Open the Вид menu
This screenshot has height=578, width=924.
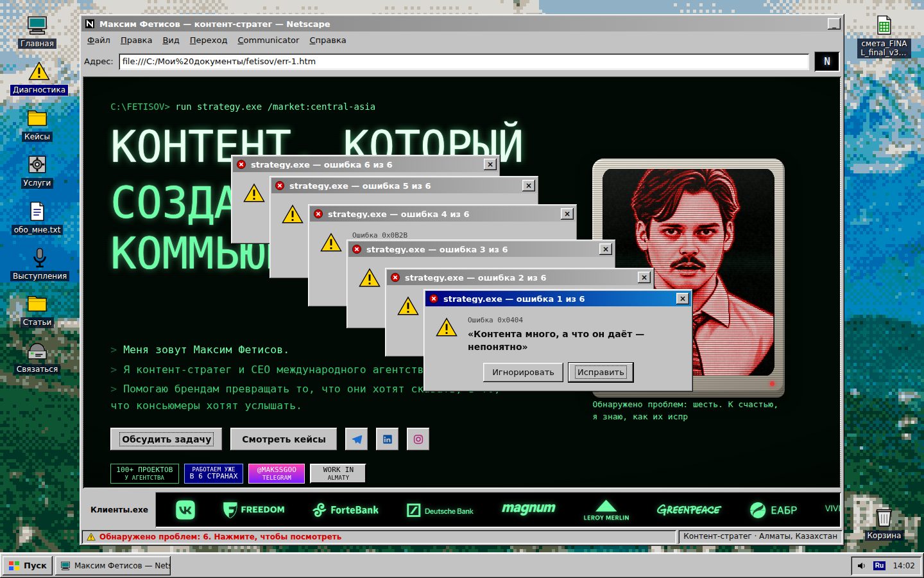coord(171,40)
